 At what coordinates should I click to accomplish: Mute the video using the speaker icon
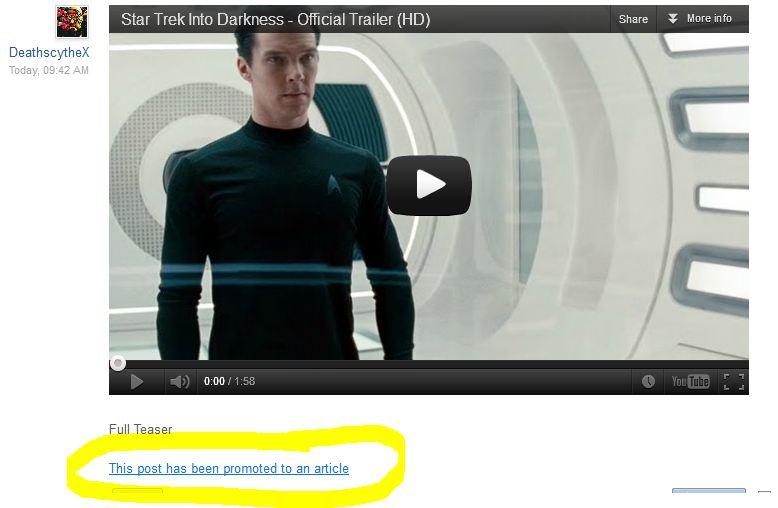coord(180,381)
